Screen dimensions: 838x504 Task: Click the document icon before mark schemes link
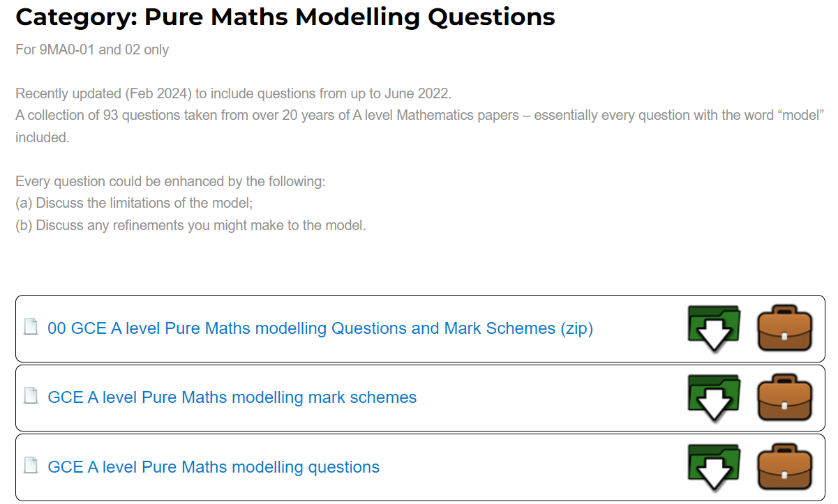point(31,397)
